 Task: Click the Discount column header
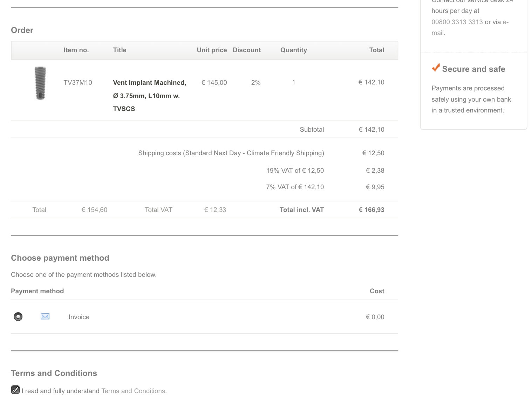point(247,50)
